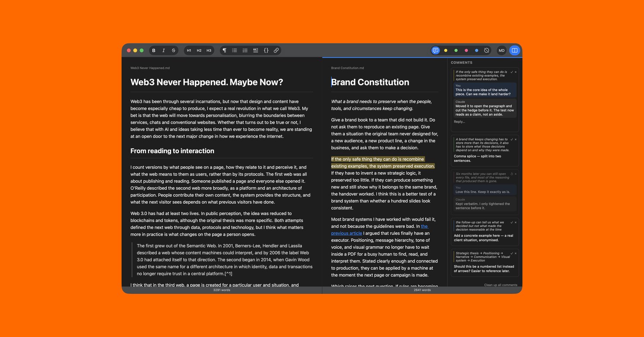
Task: Select the paragraph style icon
Action: (224, 50)
